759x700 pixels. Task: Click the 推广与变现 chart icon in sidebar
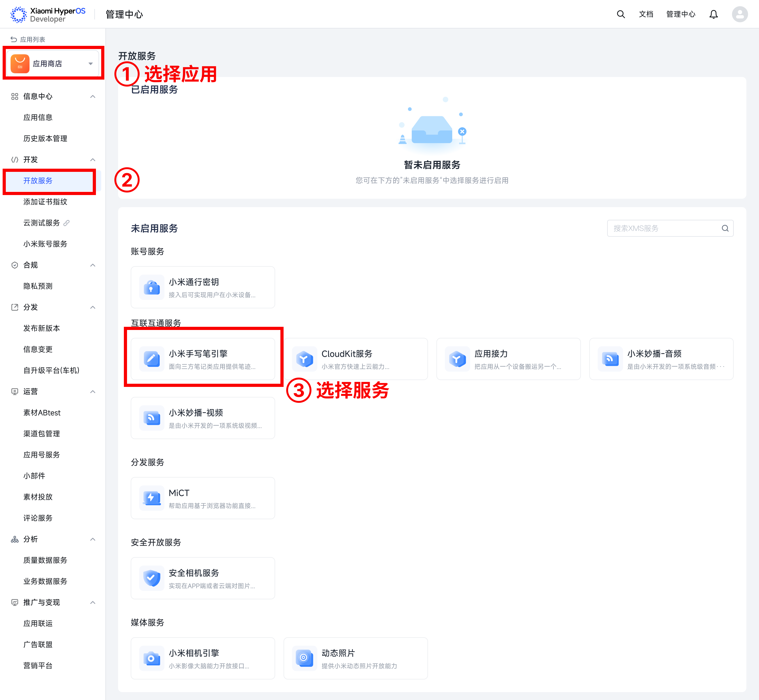[x=15, y=602]
